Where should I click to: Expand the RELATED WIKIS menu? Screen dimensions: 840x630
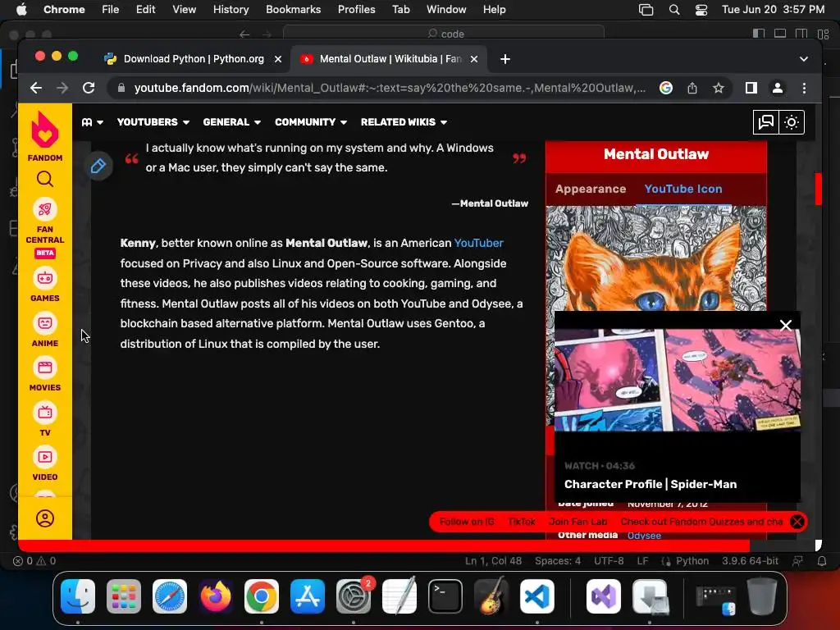pyautogui.click(x=404, y=122)
